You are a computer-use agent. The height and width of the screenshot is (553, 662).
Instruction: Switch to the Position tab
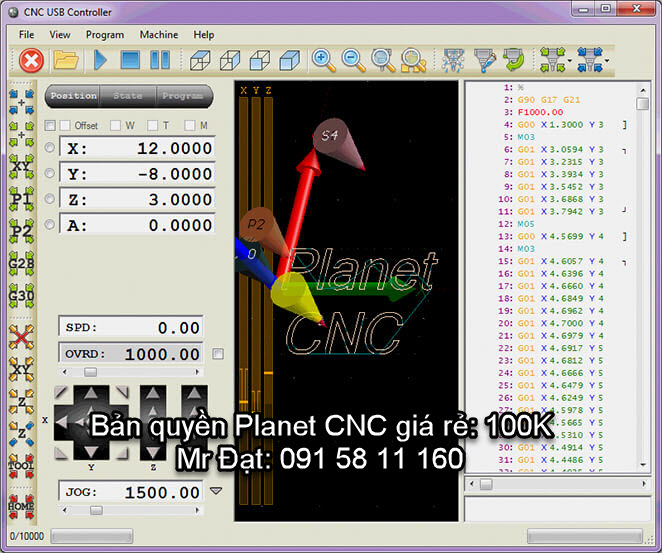click(x=73, y=96)
